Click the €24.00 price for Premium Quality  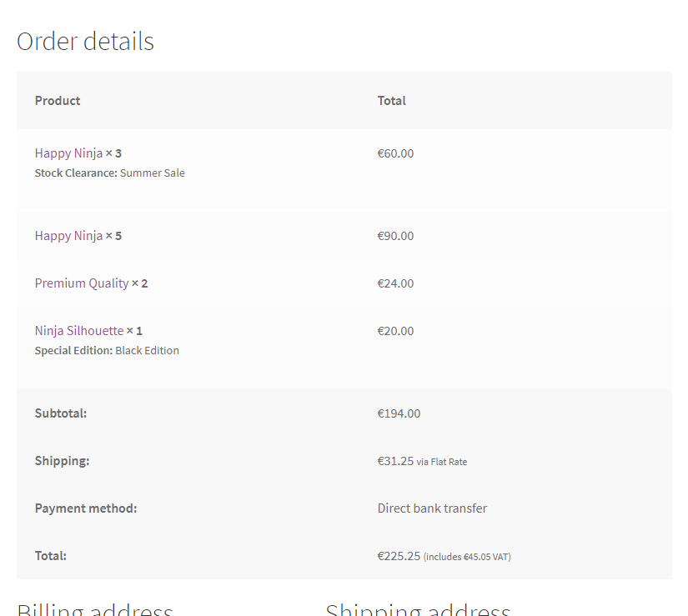[395, 283]
